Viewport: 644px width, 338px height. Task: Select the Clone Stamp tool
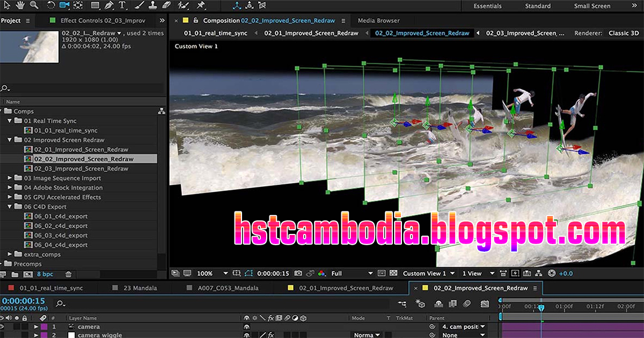(x=152, y=5)
